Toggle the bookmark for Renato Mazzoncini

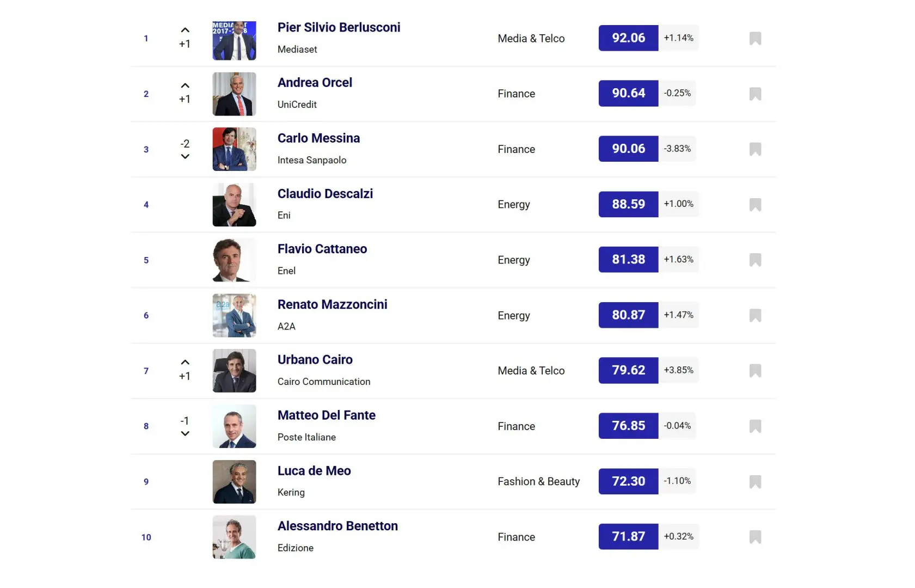coord(755,315)
